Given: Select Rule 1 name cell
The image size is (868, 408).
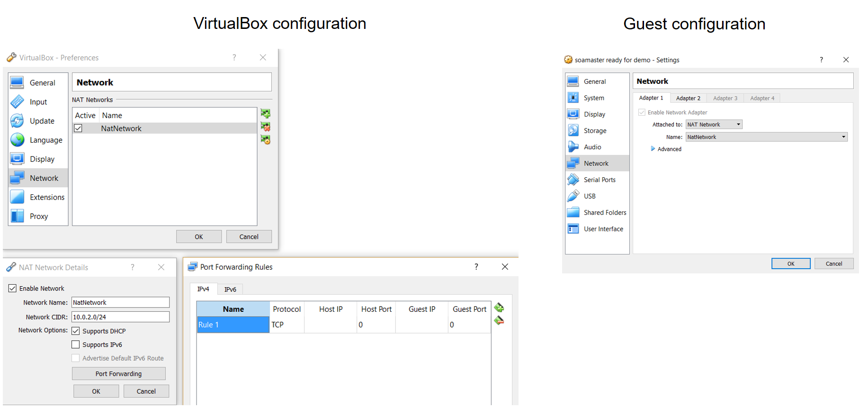Looking at the screenshot, I should click(233, 325).
